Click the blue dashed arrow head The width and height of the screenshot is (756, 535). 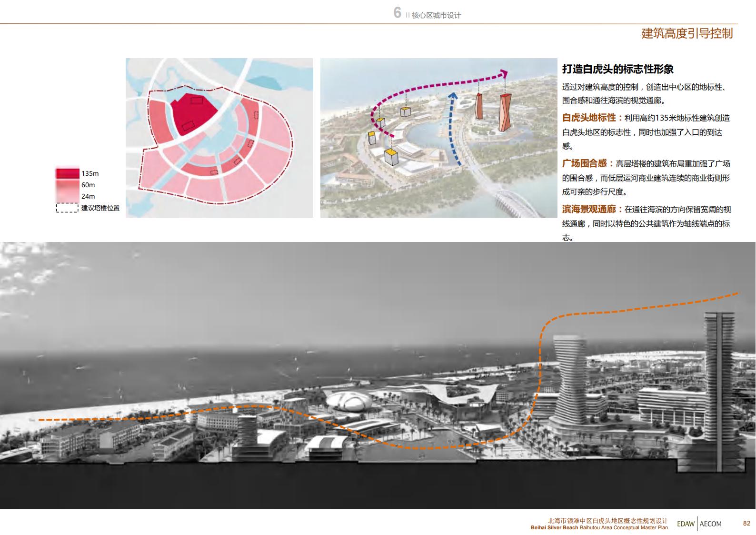click(453, 96)
